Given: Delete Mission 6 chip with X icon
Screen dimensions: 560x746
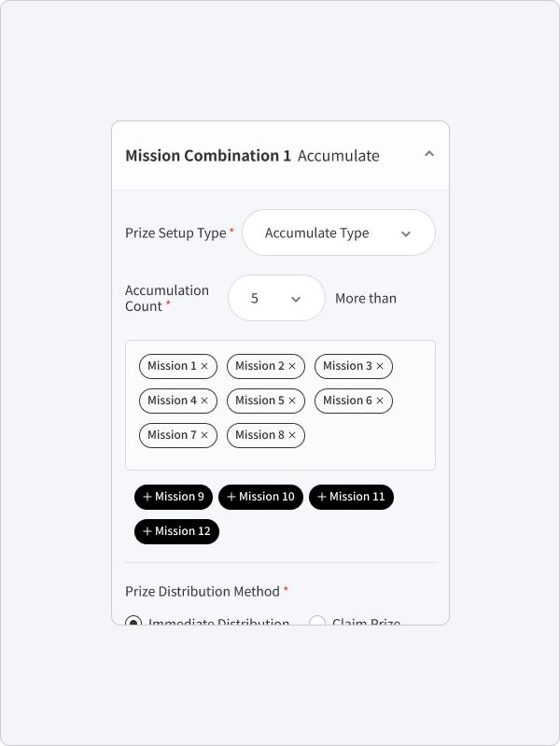Looking at the screenshot, I should pos(380,401).
